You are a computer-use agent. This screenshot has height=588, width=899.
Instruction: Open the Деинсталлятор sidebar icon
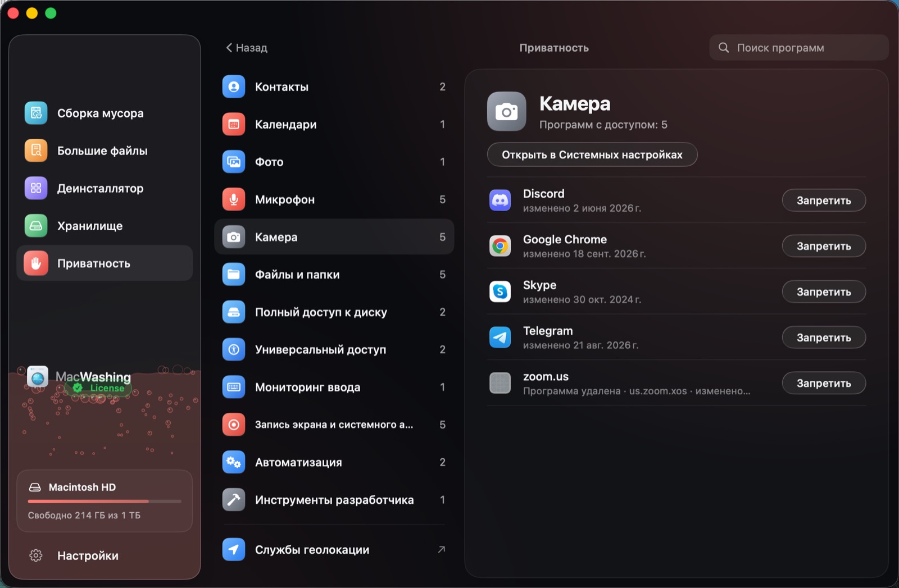coord(36,188)
